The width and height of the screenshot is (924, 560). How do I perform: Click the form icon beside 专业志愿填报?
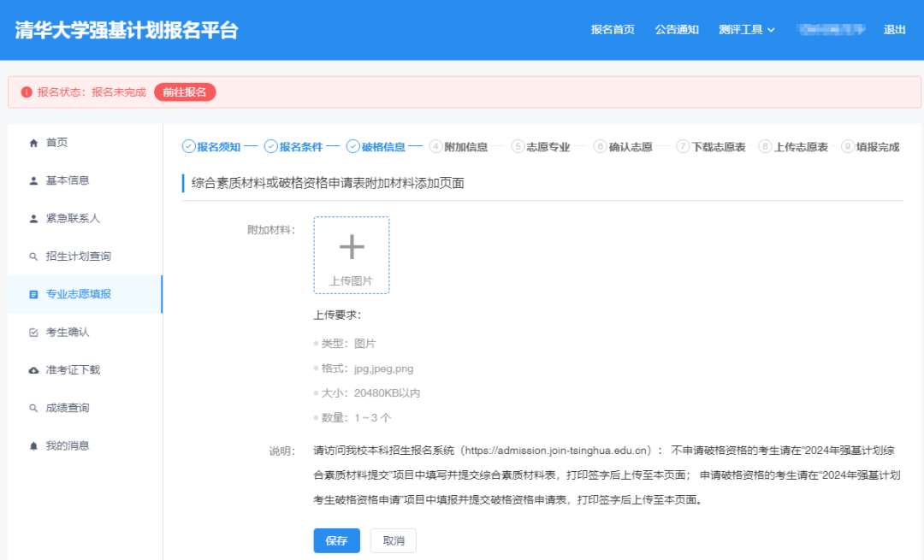pyautogui.click(x=33, y=294)
